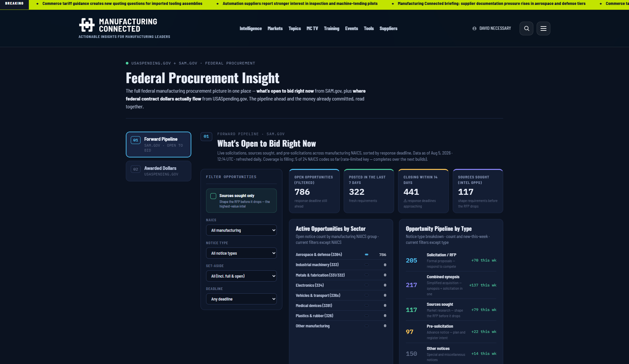629x364 pixels.
Task: Click the Posted in Last 7 Days card
Action: click(369, 191)
